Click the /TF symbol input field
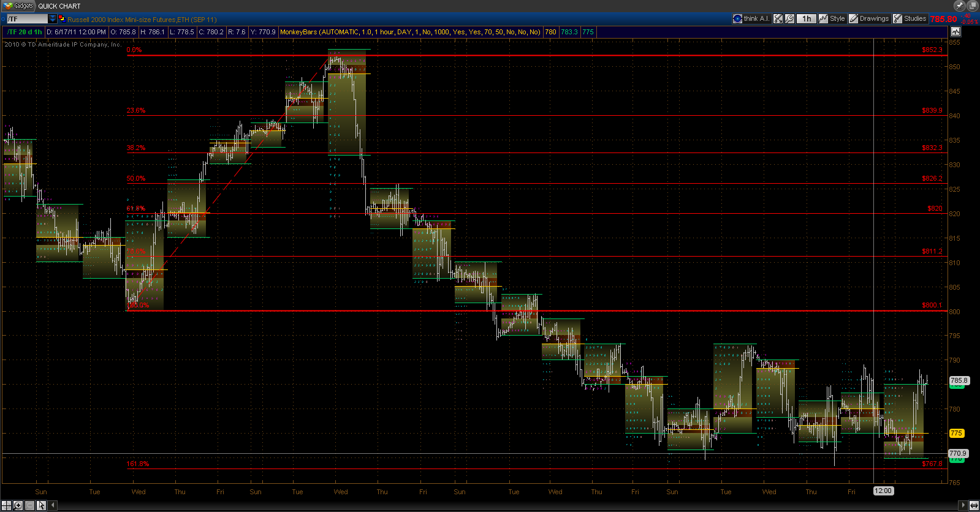This screenshot has width=980, height=512. [27, 19]
